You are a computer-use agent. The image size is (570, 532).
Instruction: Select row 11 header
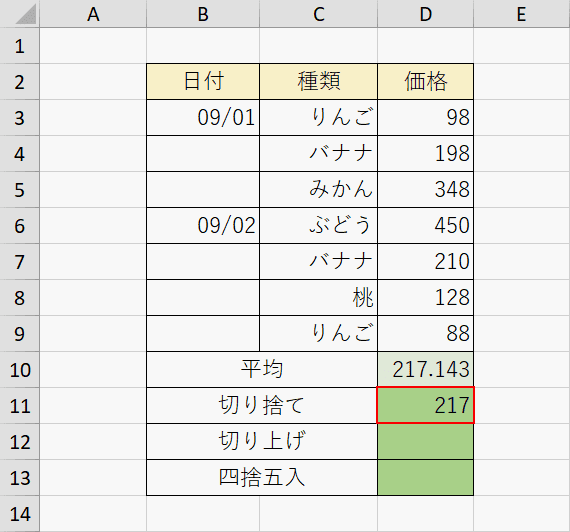20,406
